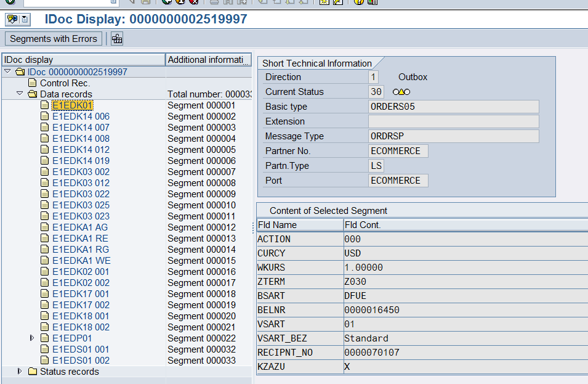The image size is (588, 384).
Task: Click the small document icon beside the title
Action: click(25, 19)
